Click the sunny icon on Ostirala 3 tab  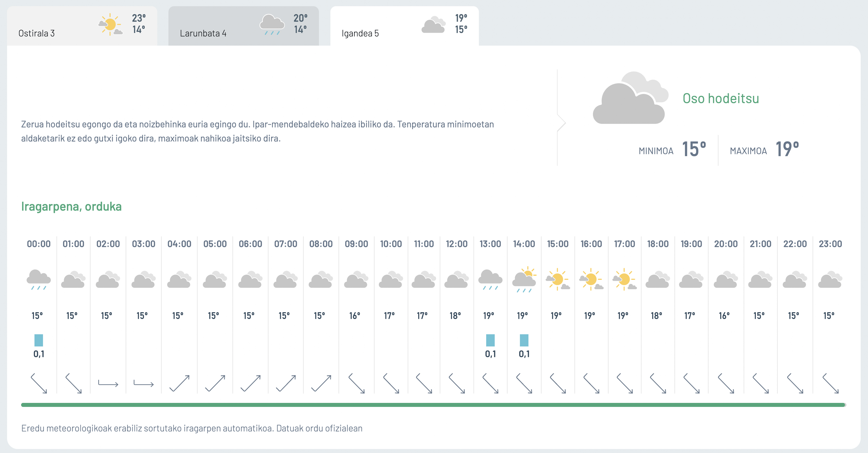pos(110,24)
